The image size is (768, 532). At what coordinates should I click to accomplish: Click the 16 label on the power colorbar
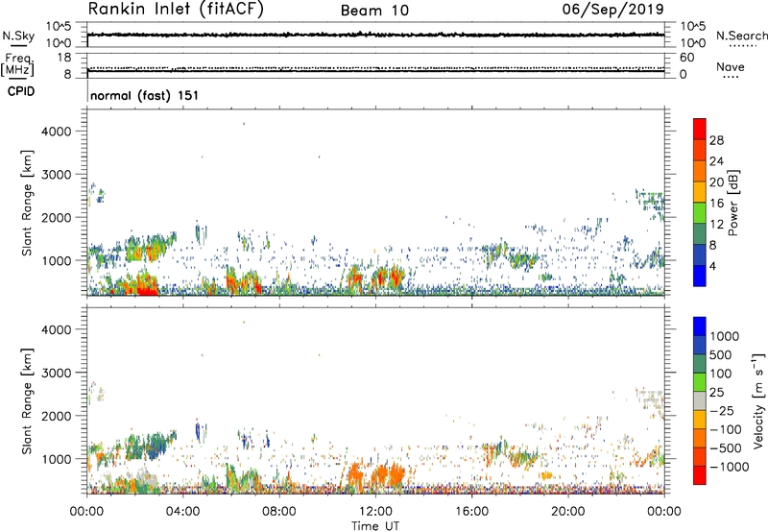click(x=716, y=204)
